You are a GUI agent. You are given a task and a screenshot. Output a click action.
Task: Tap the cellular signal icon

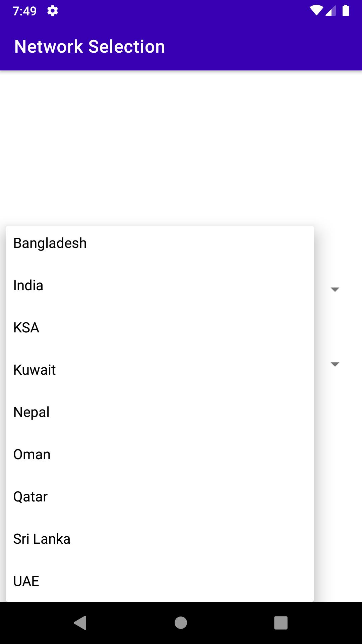[x=330, y=10]
